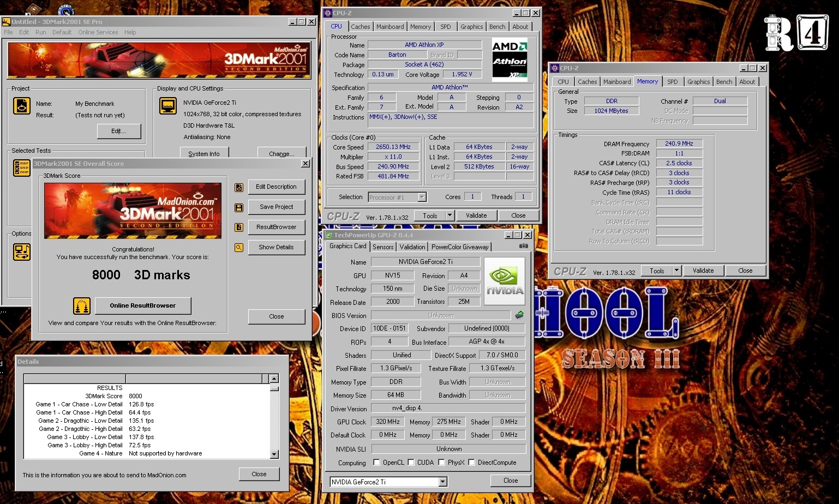Click the Show Details magnifier icon
Screen dimensions: 839x504
238,248
